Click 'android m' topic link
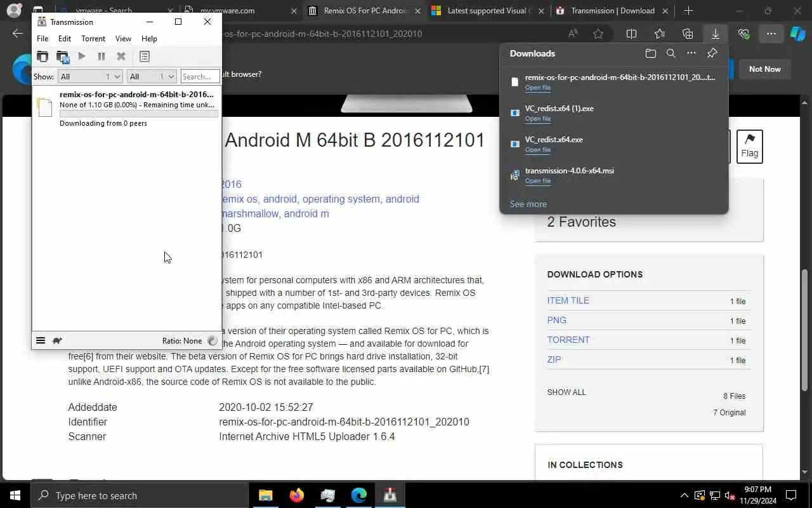Image resolution: width=812 pixels, height=508 pixels. tap(306, 214)
